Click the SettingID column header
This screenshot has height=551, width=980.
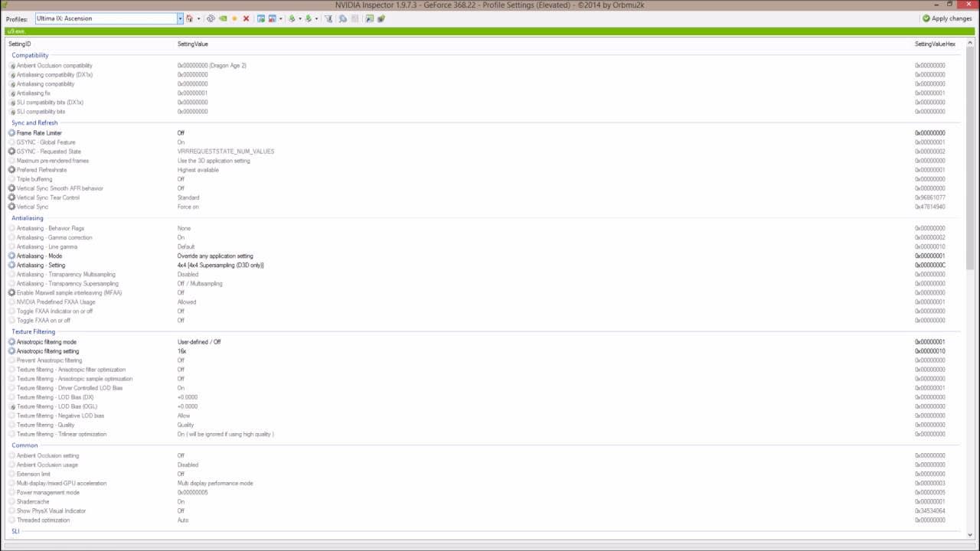[20, 44]
